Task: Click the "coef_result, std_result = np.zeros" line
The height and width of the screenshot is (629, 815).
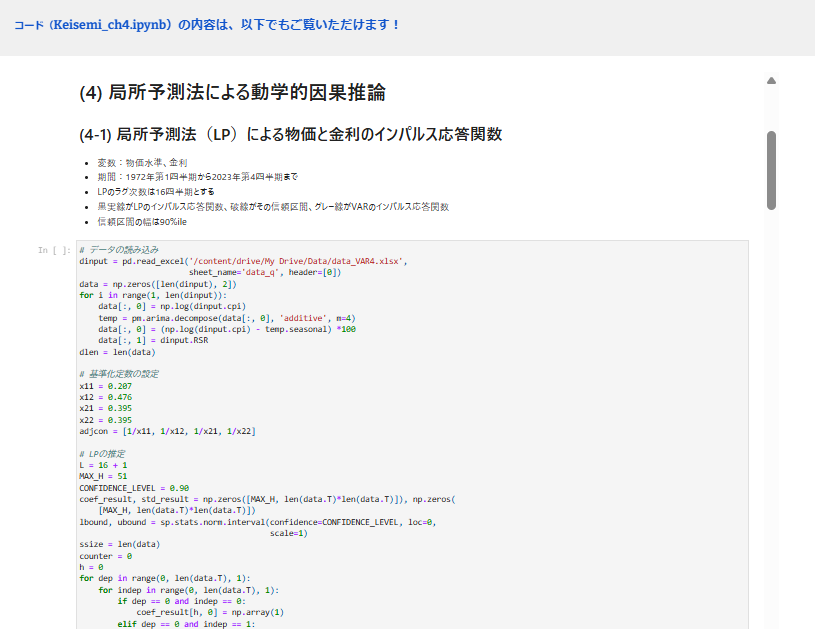Action: point(267,500)
